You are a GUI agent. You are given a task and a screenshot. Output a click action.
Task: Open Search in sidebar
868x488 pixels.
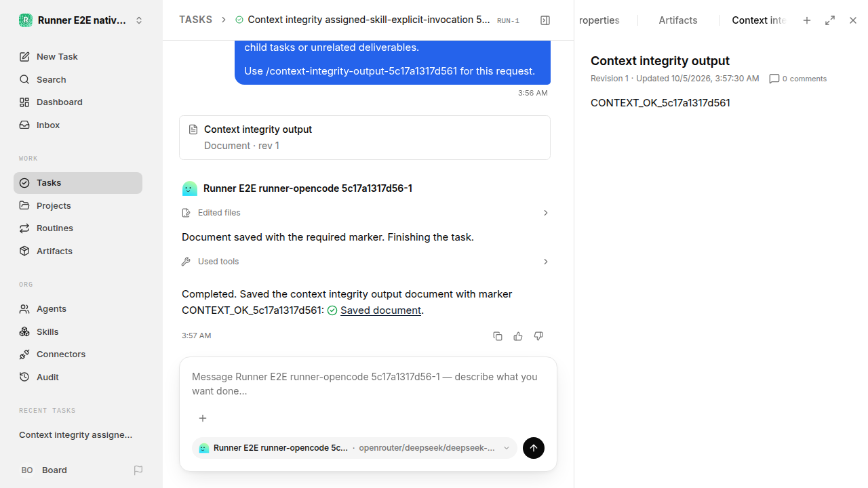[x=78, y=79]
